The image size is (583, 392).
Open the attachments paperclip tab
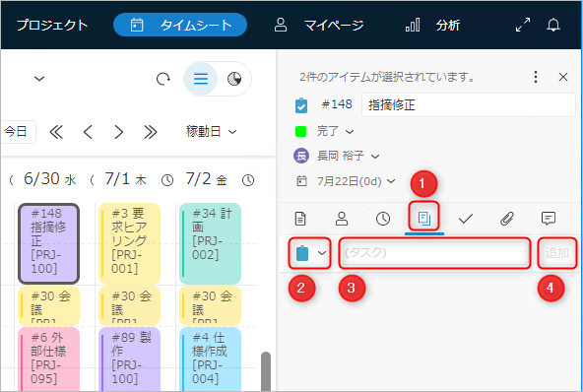pyautogui.click(x=507, y=219)
